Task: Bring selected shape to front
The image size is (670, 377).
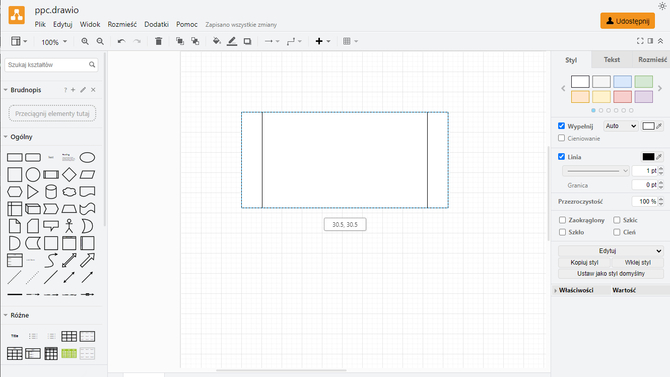Action: [x=180, y=41]
